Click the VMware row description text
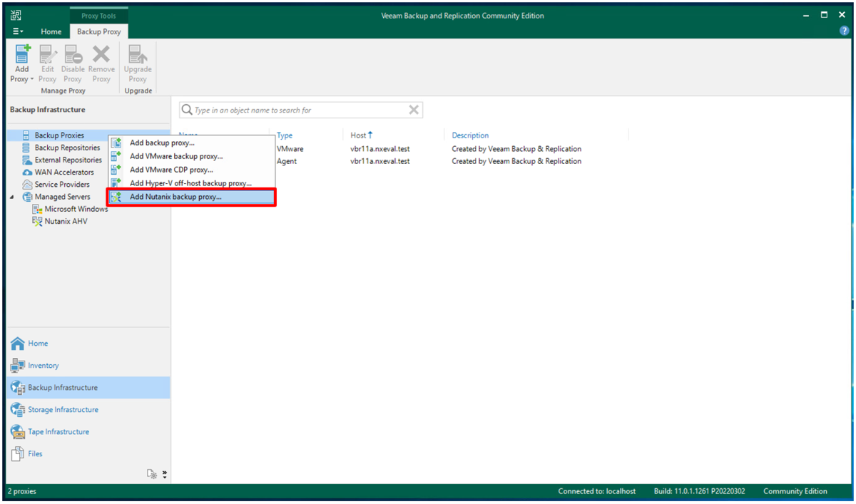The image size is (856, 504). 516,149
